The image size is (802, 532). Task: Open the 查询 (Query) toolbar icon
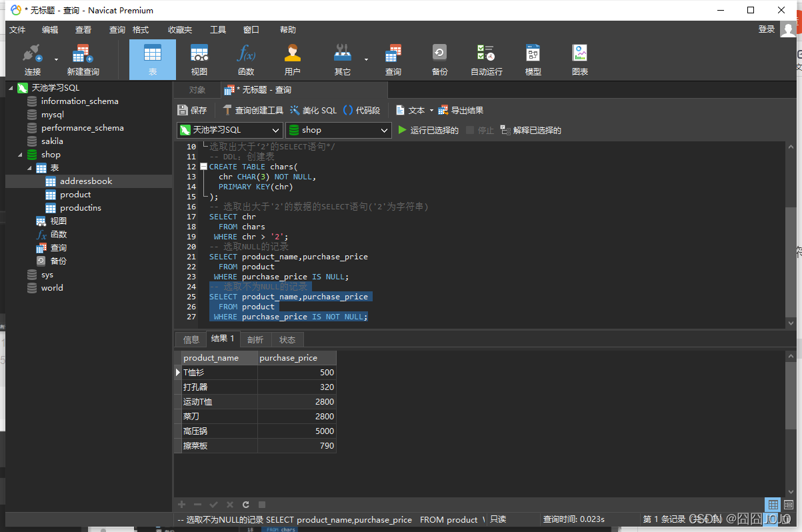(x=393, y=60)
